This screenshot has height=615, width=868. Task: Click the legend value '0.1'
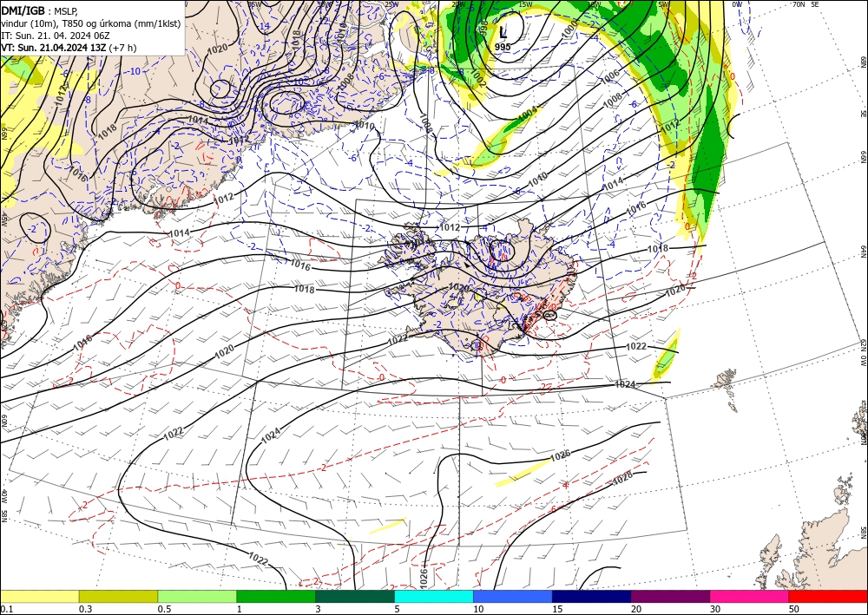pos(5,609)
